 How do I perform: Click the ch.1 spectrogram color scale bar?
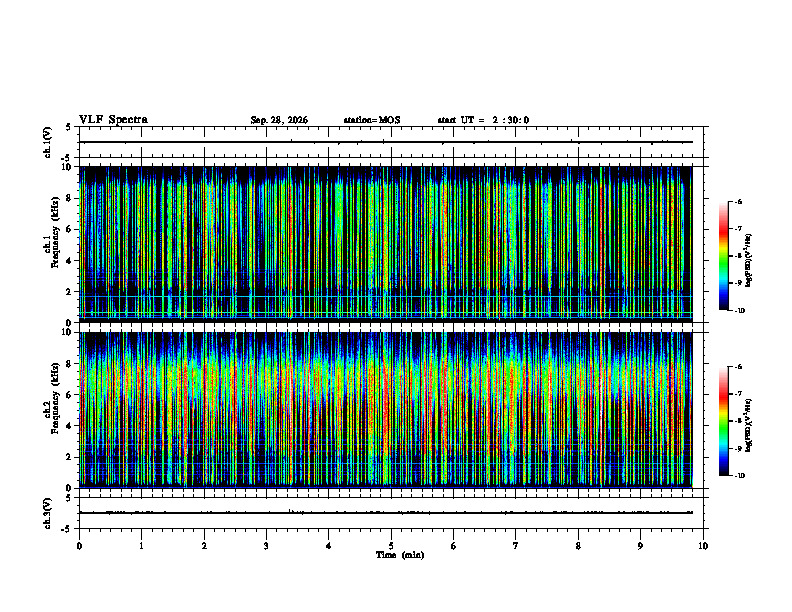pyautogui.click(x=723, y=256)
